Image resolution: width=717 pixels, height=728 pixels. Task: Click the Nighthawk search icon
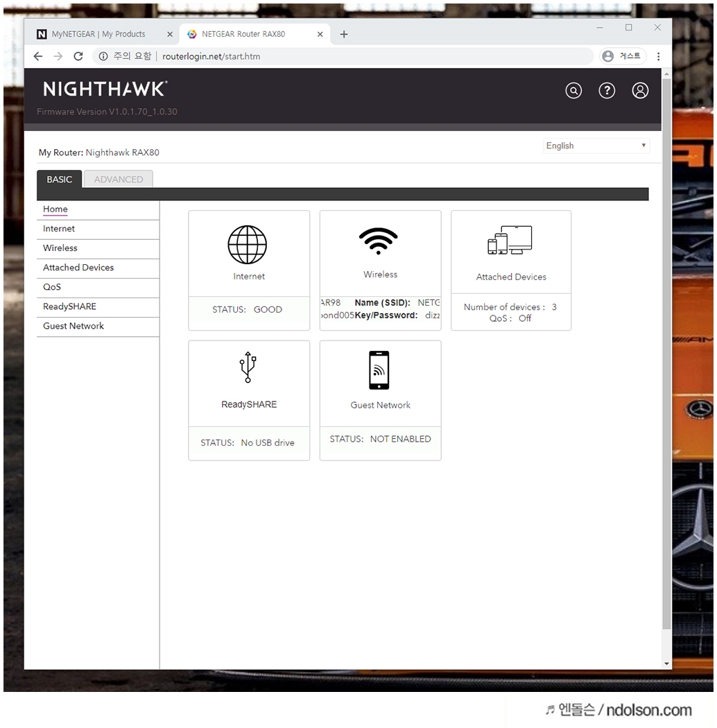pyautogui.click(x=573, y=91)
